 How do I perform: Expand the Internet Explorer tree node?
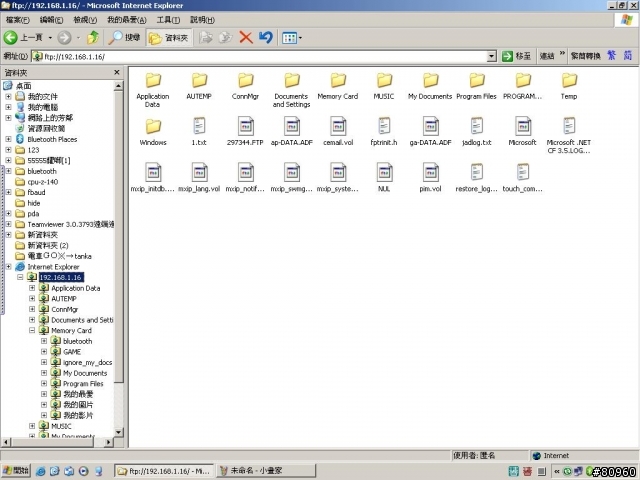tap(8, 267)
